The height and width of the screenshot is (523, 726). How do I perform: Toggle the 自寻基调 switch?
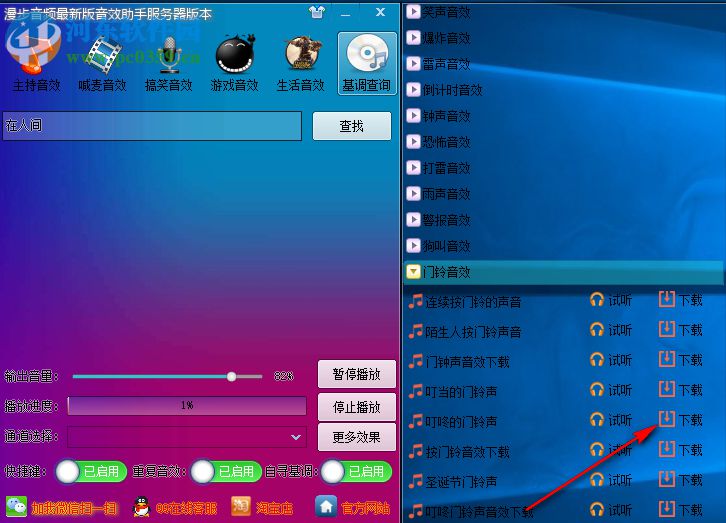[356, 472]
